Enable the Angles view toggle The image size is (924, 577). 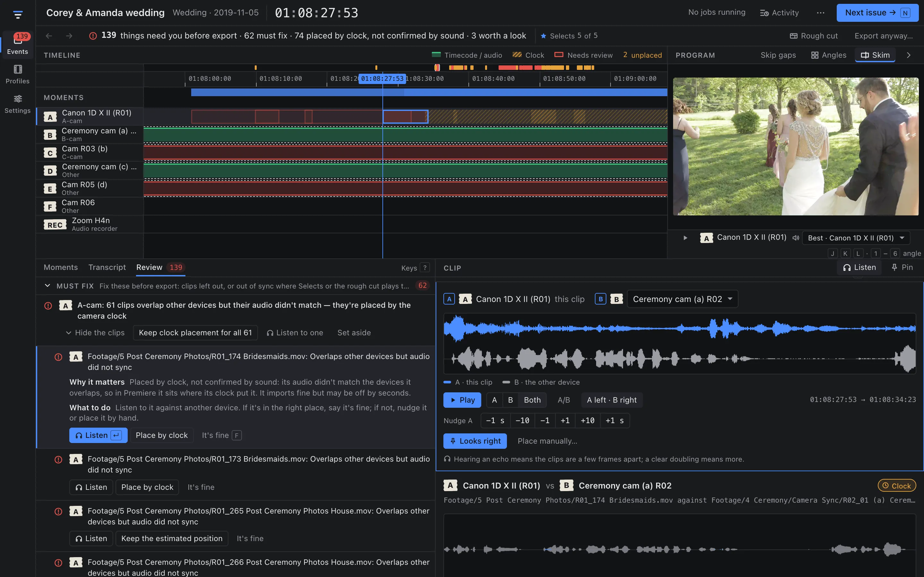(x=828, y=55)
